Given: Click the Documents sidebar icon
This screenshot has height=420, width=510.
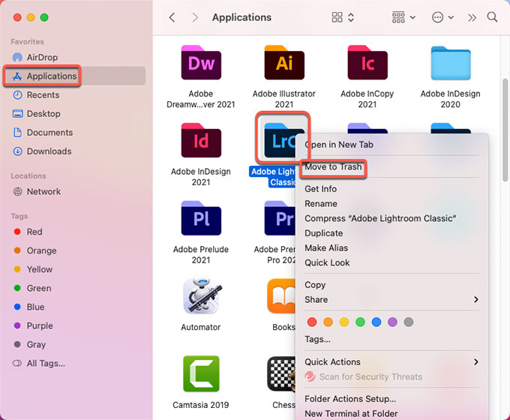Looking at the screenshot, I should tap(17, 133).
